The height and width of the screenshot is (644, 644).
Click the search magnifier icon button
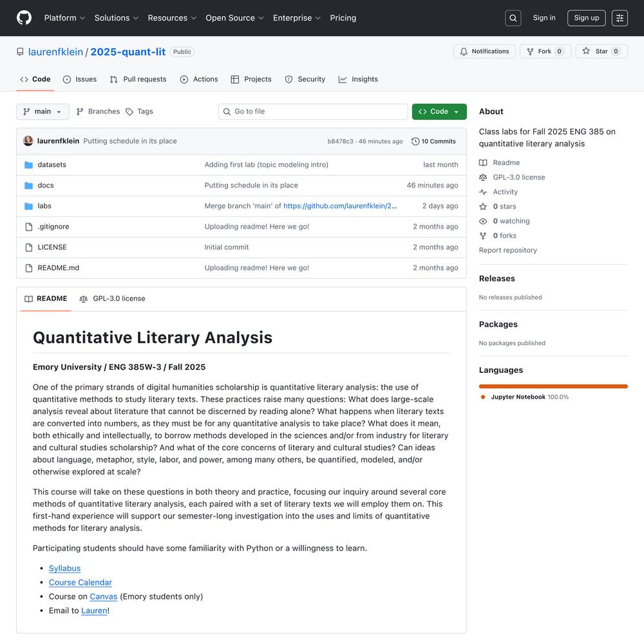pos(513,18)
